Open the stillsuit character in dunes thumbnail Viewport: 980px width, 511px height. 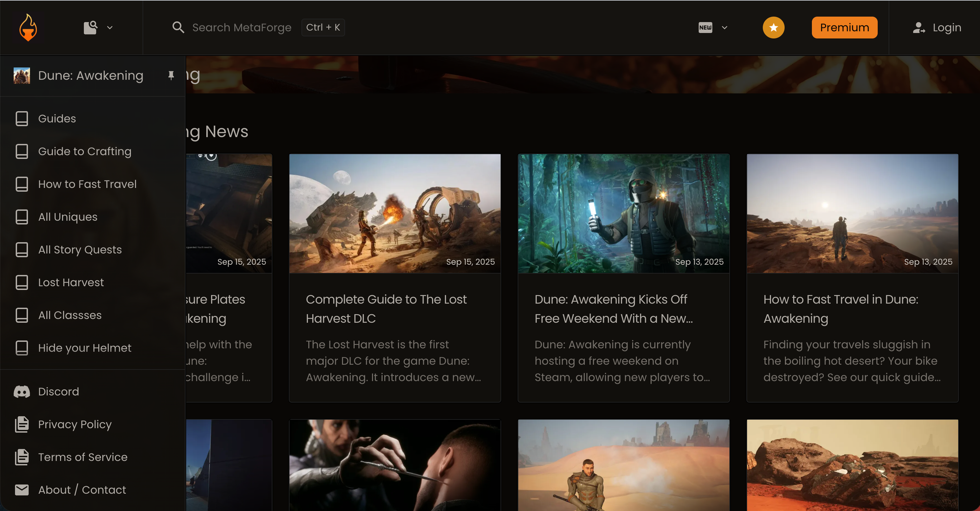click(x=624, y=465)
